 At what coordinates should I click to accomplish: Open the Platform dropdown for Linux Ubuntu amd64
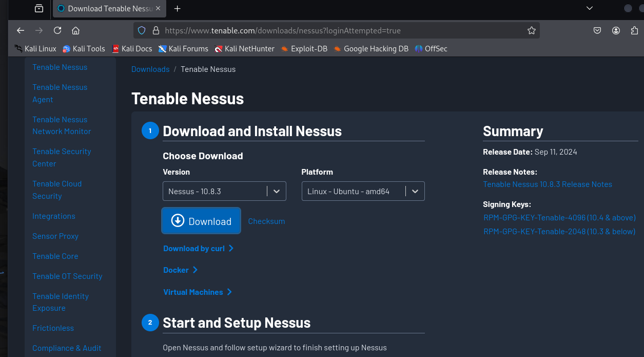point(363,191)
